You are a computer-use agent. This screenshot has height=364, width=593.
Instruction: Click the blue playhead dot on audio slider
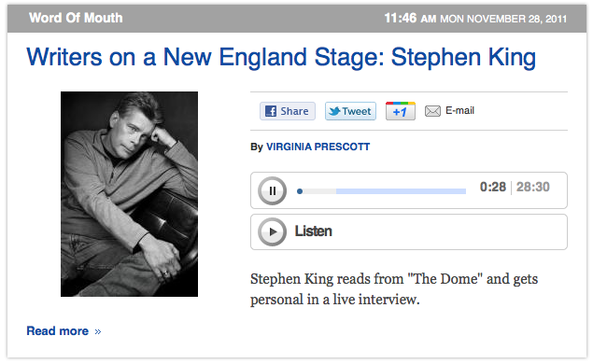(300, 191)
